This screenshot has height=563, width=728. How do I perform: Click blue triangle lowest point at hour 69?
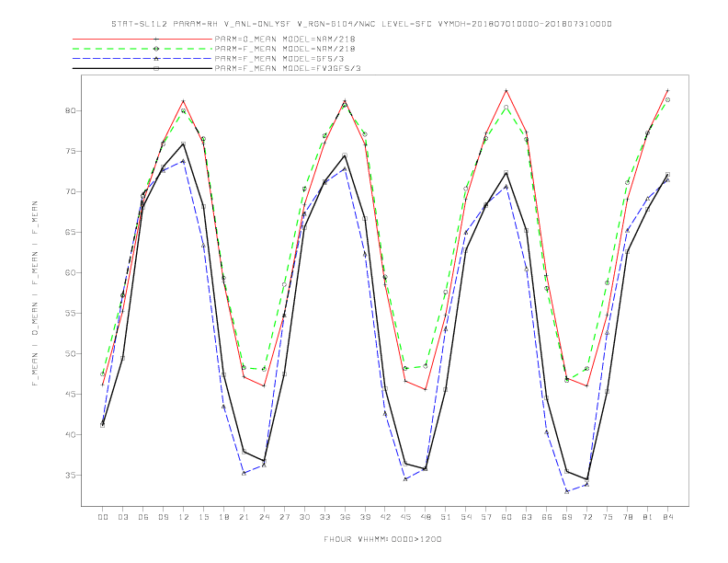click(x=567, y=491)
